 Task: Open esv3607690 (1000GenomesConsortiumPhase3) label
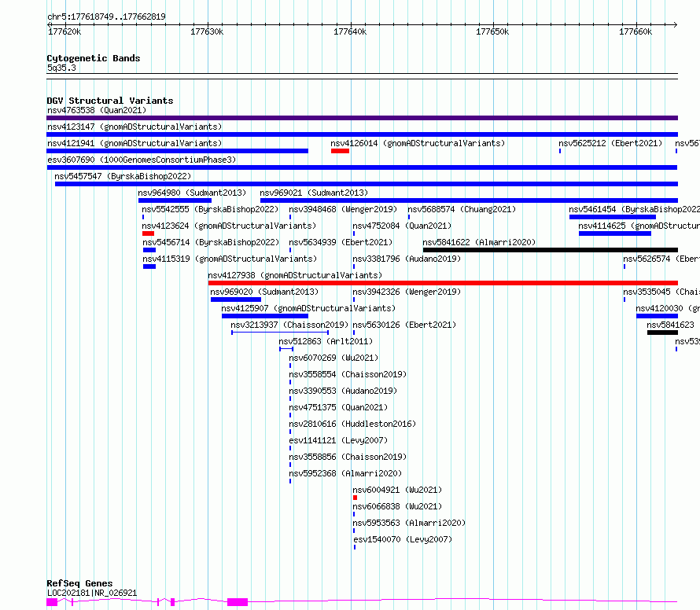142,160
